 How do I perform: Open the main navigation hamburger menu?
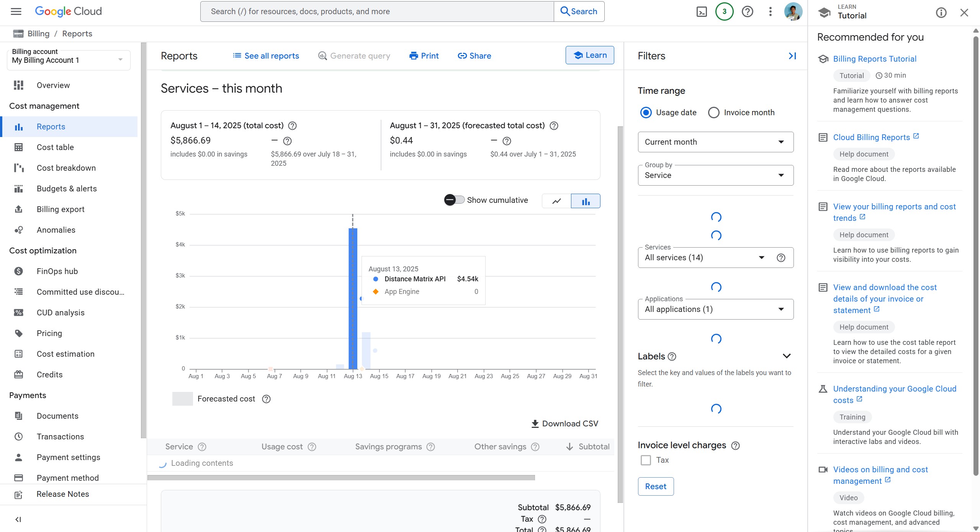point(16,11)
